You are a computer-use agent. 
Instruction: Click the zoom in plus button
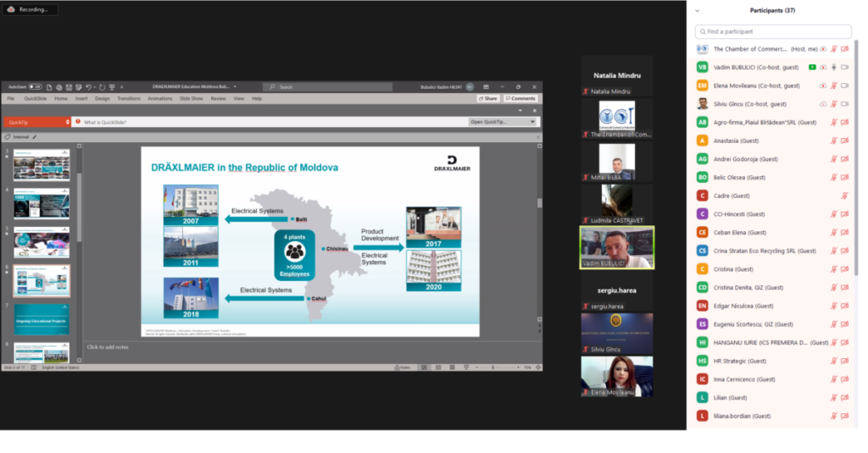(518, 367)
